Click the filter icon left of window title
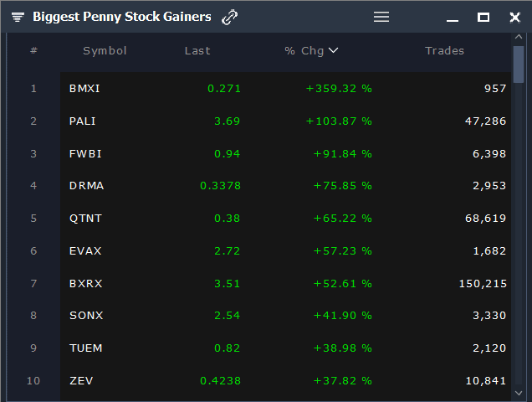 [x=18, y=17]
